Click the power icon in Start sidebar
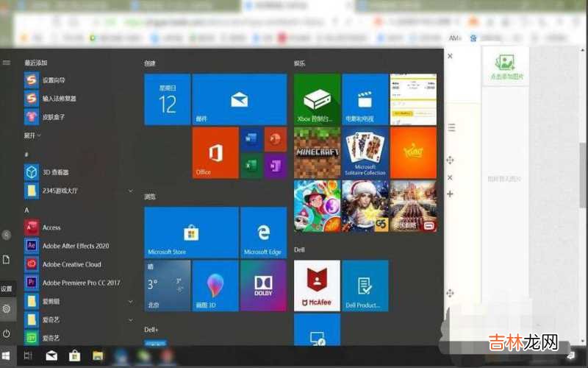The width and height of the screenshot is (588, 368). tap(7, 333)
